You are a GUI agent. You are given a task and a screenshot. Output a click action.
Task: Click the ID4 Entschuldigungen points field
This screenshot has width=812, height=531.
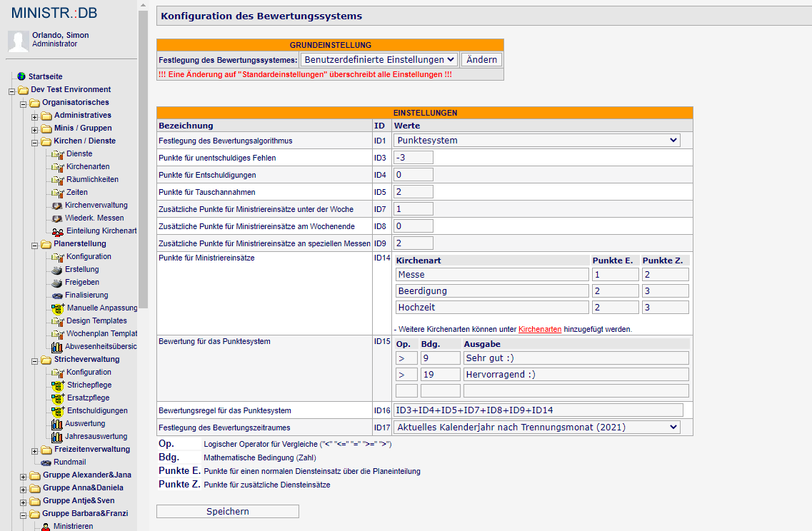pos(413,174)
